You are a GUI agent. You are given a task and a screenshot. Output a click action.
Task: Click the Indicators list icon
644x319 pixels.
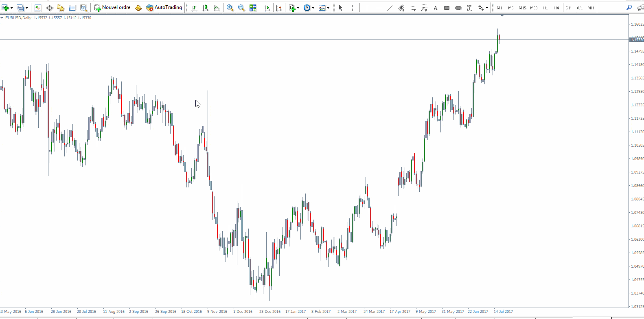(x=292, y=8)
